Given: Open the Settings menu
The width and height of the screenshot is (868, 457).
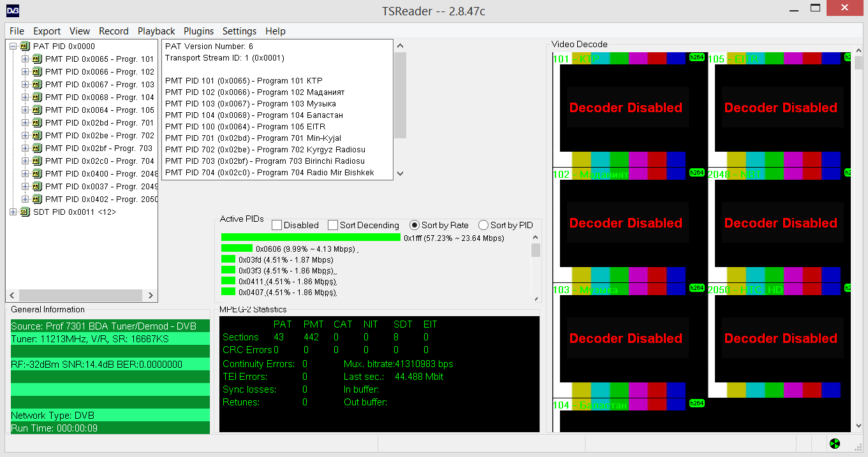Looking at the screenshot, I should [239, 31].
